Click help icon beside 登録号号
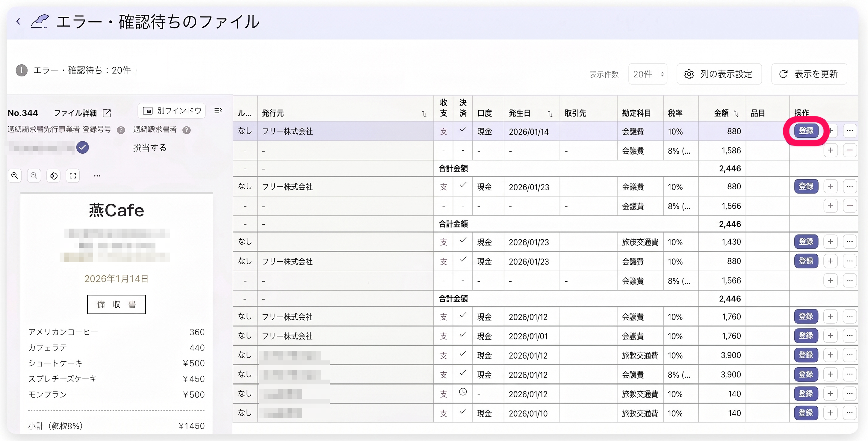868x441 pixels. 121,130
